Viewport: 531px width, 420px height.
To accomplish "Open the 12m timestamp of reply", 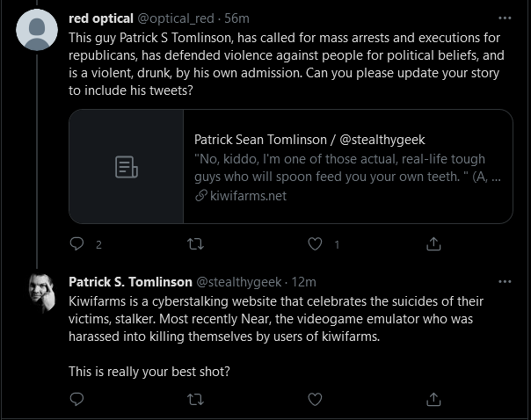I will [304, 282].
